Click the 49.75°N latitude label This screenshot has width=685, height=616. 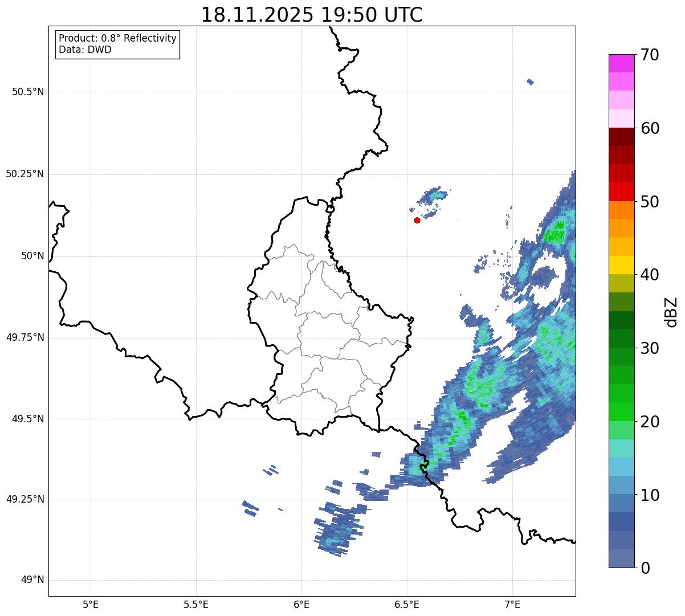[25, 337]
